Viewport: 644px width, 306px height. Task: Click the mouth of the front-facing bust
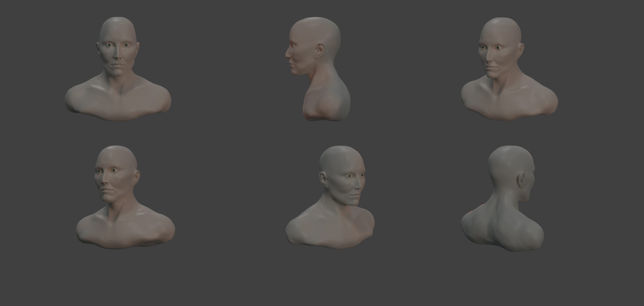(x=117, y=65)
